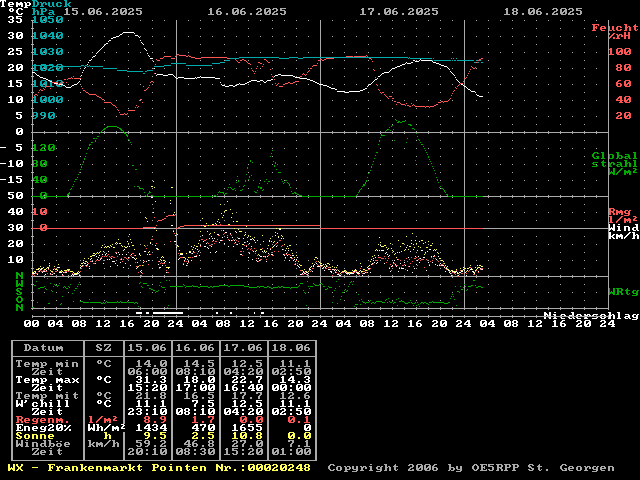Click the SZ header cell in the table
The width and height of the screenshot is (640, 480).
pos(104,348)
